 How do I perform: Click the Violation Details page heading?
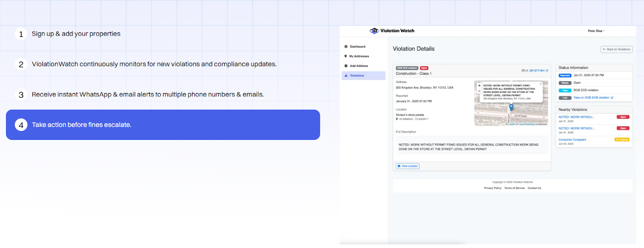point(414,49)
